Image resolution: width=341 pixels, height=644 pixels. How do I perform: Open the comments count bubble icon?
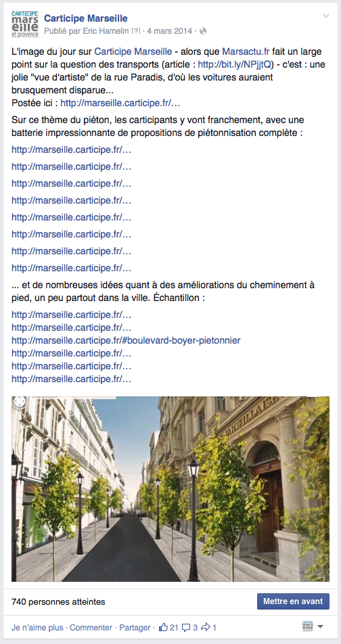tap(186, 628)
